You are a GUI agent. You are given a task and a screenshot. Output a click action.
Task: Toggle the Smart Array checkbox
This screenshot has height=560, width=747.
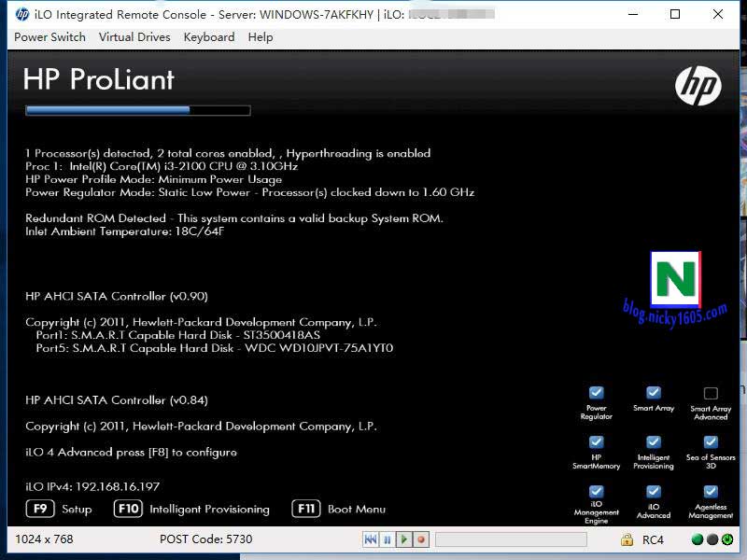pos(654,393)
